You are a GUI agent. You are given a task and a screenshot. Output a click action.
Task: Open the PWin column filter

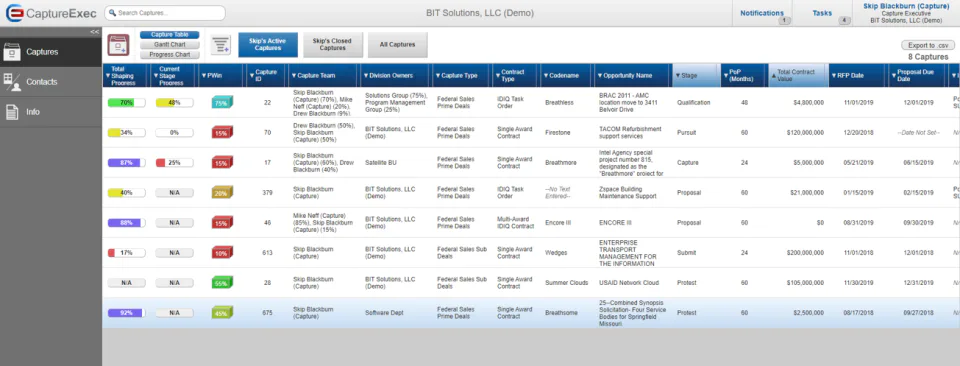coord(204,76)
